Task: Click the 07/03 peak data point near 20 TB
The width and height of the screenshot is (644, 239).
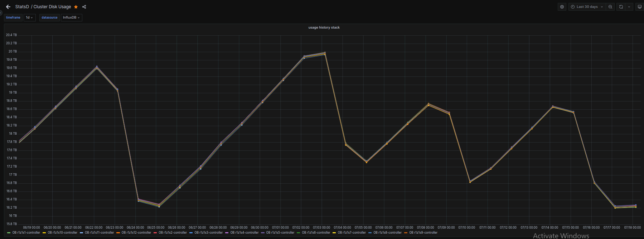Action: point(325,53)
